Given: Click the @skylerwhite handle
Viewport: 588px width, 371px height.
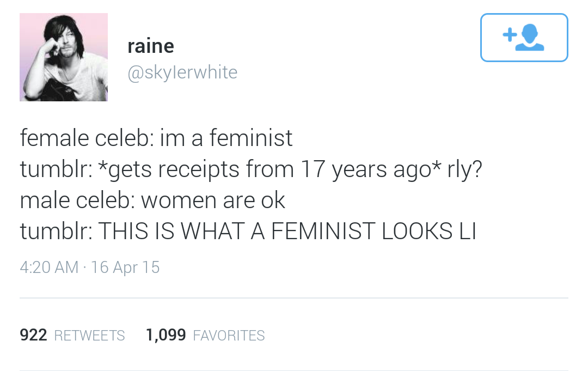Looking at the screenshot, I should tap(182, 72).
